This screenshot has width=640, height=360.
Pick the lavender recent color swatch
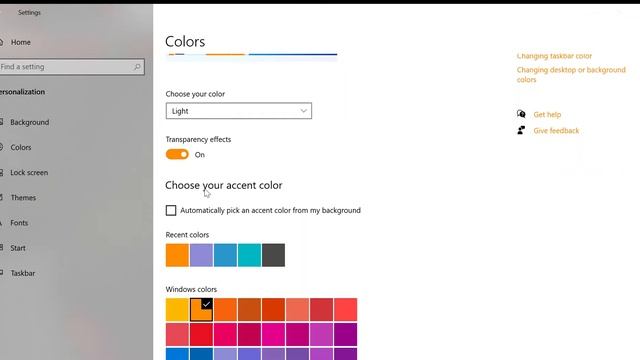[x=201, y=255]
